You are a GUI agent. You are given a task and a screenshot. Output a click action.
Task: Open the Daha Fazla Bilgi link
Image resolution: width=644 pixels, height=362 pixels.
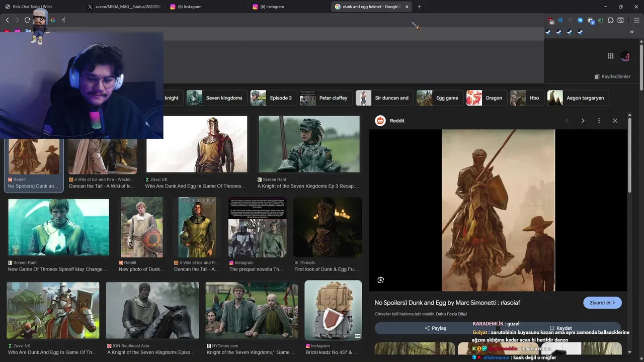pos(451,314)
